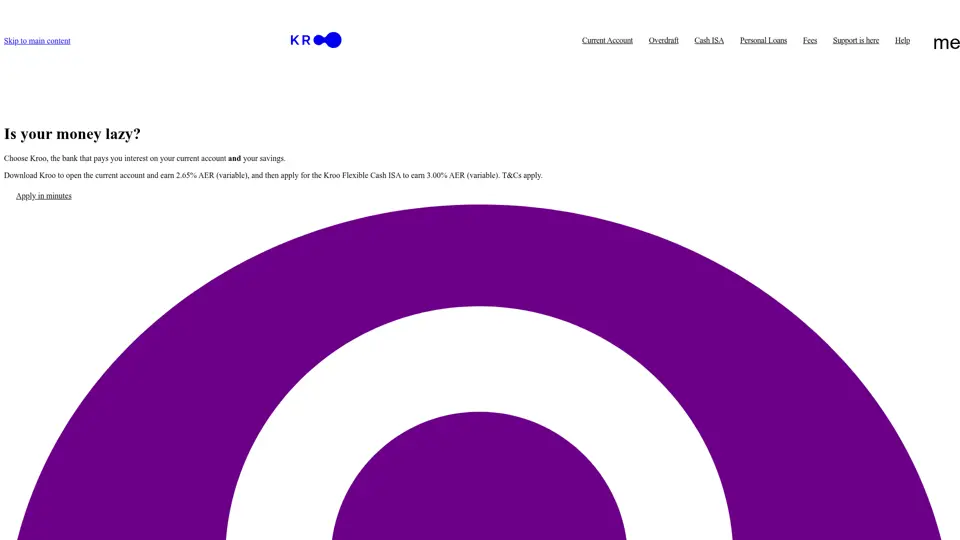Click the text starting "Choose Kroo, the bank"

click(144, 159)
